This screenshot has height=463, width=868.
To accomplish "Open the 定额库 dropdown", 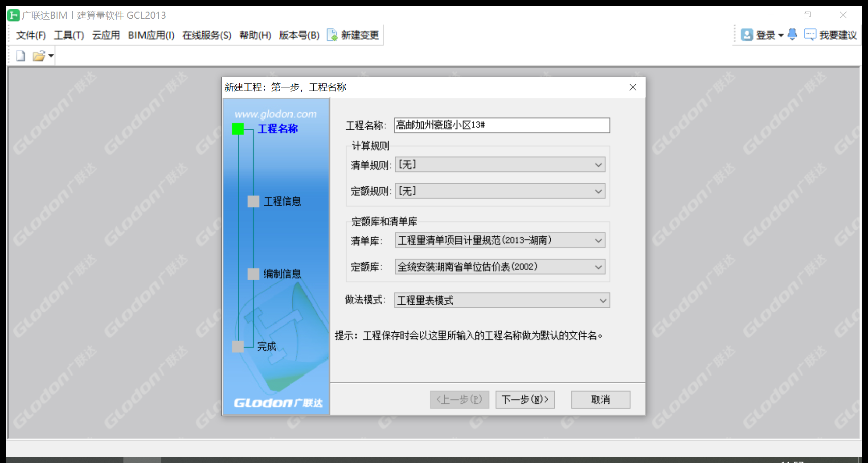I will 500,267.
